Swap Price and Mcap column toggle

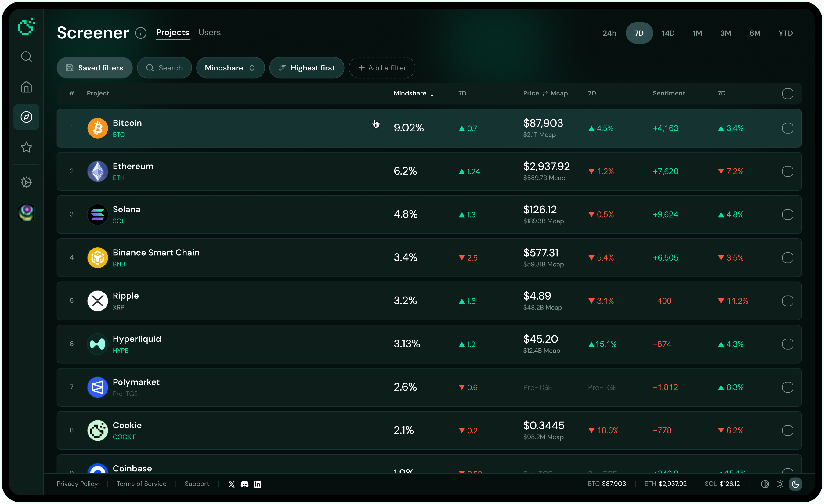[545, 94]
